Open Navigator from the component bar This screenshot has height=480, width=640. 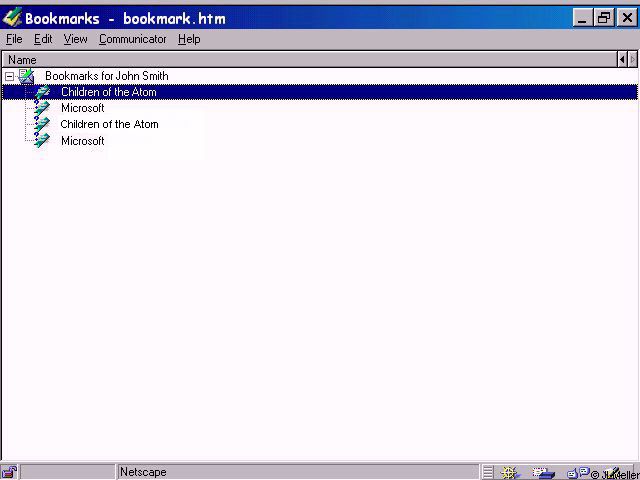coord(510,473)
